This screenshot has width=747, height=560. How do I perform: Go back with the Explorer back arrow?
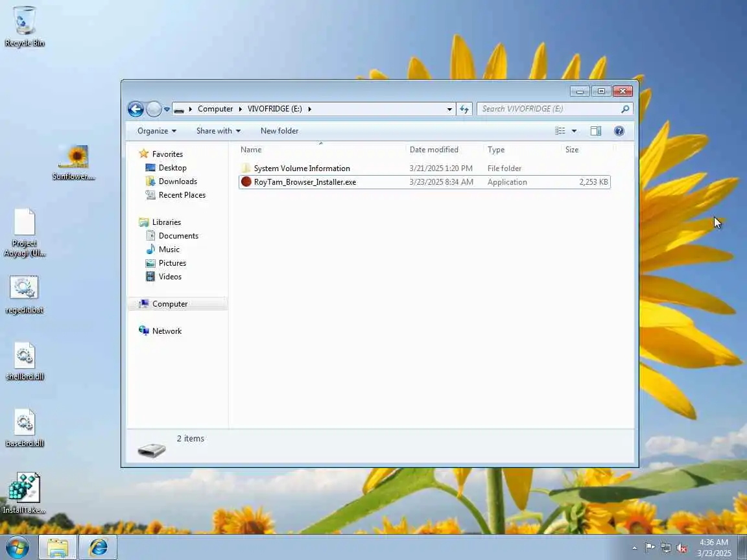pyautogui.click(x=136, y=109)
